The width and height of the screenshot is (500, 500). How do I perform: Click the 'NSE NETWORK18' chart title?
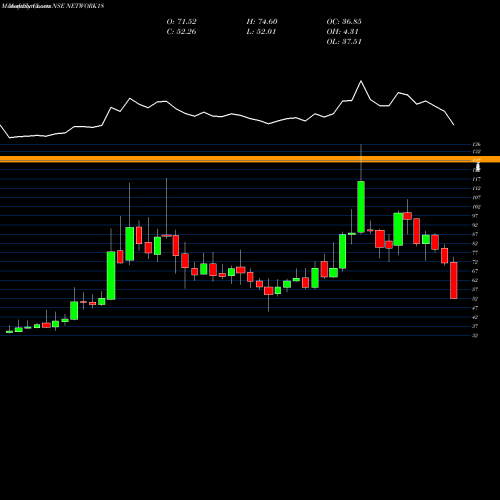click(x=78, y=6)
